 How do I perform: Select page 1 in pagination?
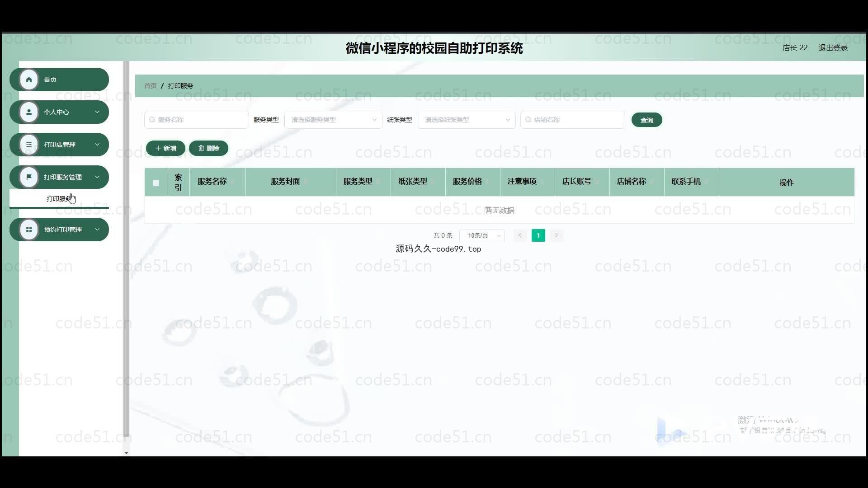pos(538,235)
